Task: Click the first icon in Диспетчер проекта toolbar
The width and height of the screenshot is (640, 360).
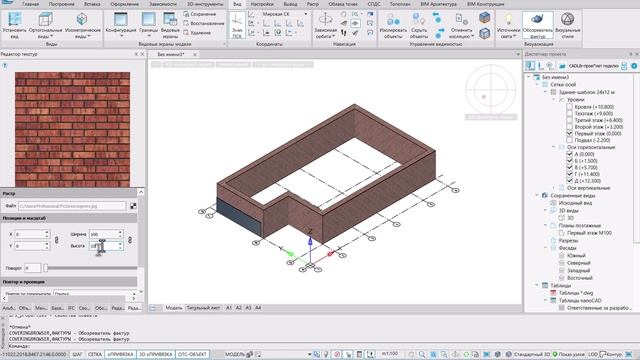Action: [x=530, y=66]
